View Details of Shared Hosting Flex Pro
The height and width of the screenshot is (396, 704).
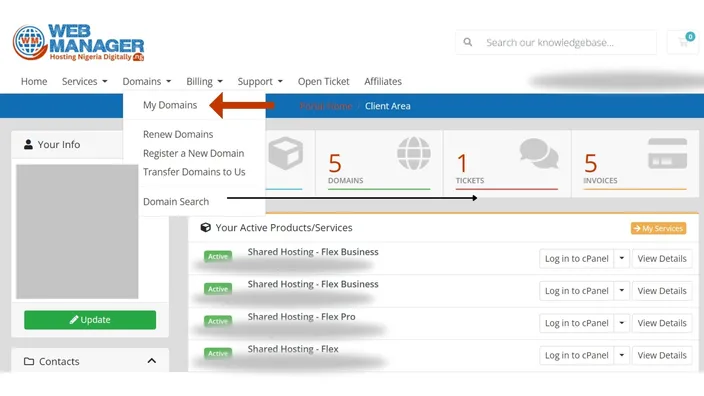[662, 323]
